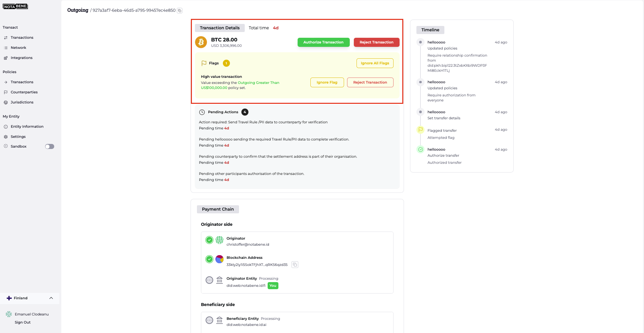
Task: Expand the Finland jurisdiction selector chevron
Action: (51, 298)
